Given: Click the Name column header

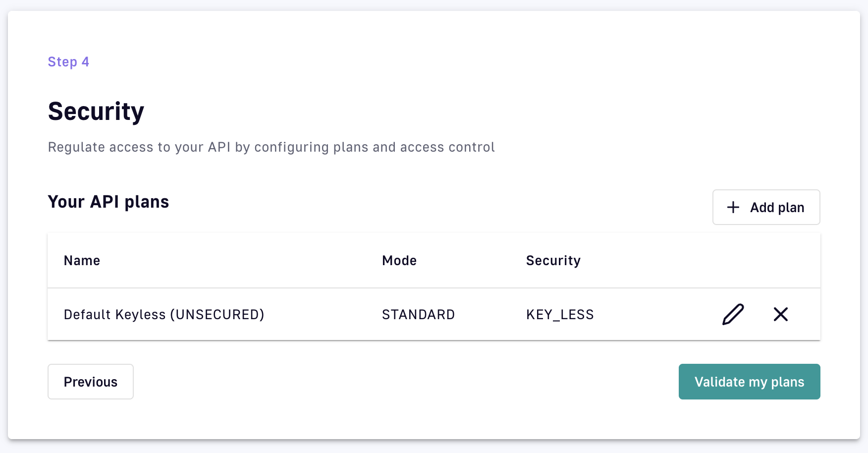Looking at the screenshot, I should [82, 261].
